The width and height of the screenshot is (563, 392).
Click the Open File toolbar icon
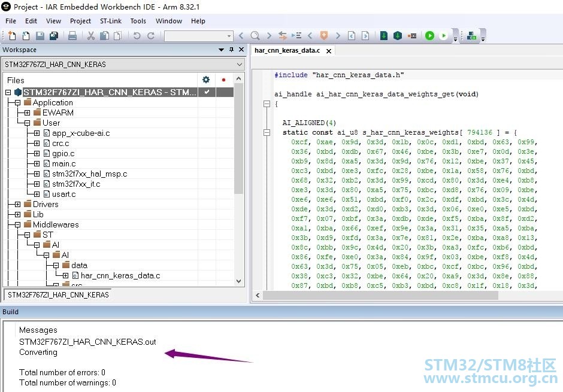(x=26, y=35)
